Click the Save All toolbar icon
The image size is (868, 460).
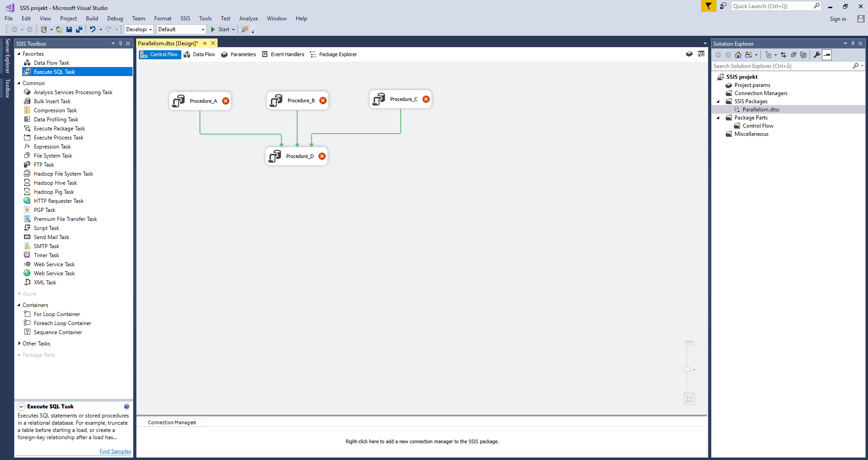click(79, 29)
